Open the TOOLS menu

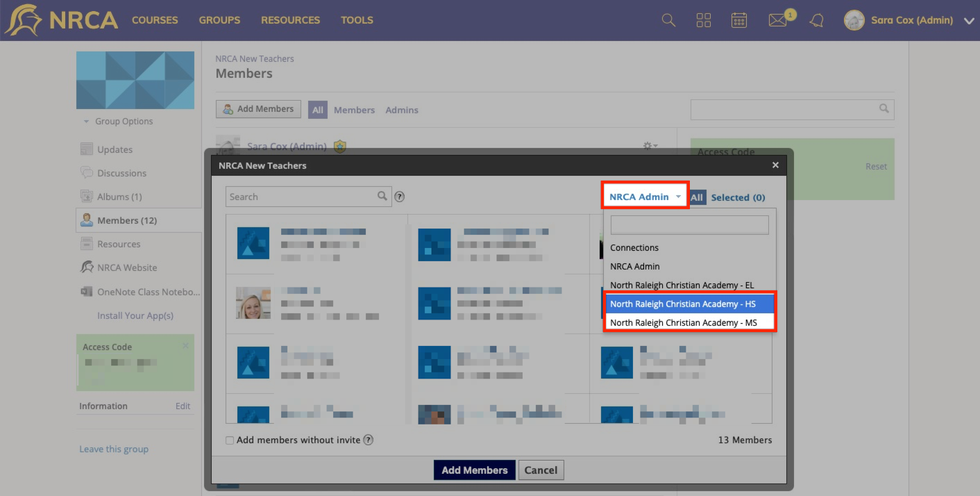click(357, 20)
